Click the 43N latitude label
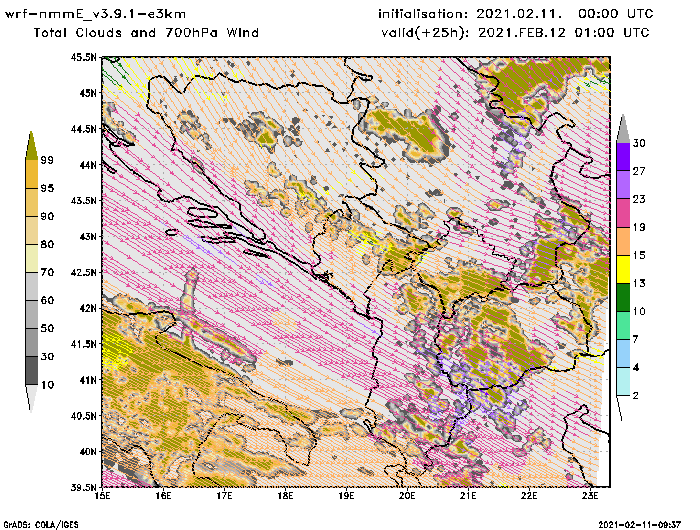 88,236
